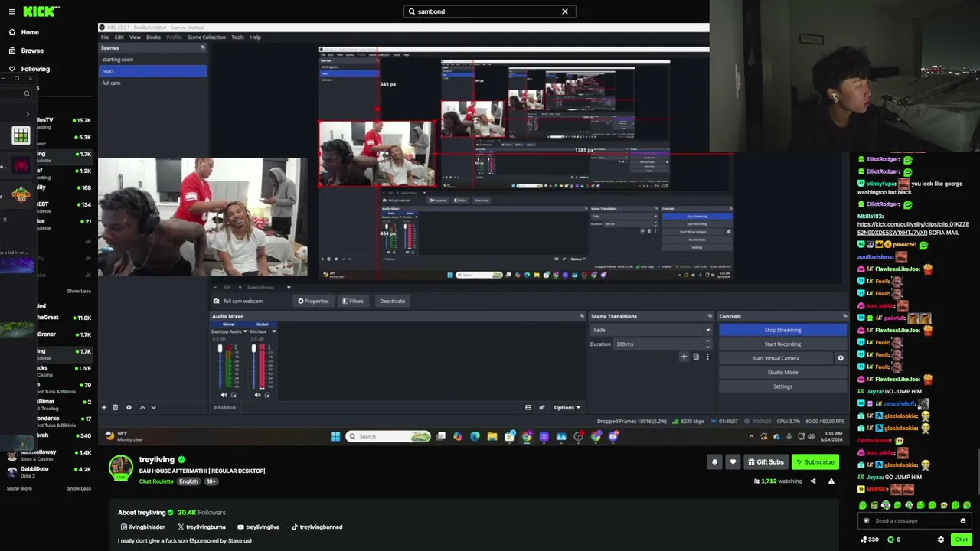This screenshot has height=551, width=980.
Task: Mute the Mic/Aux channel
Action: (257, 395)
